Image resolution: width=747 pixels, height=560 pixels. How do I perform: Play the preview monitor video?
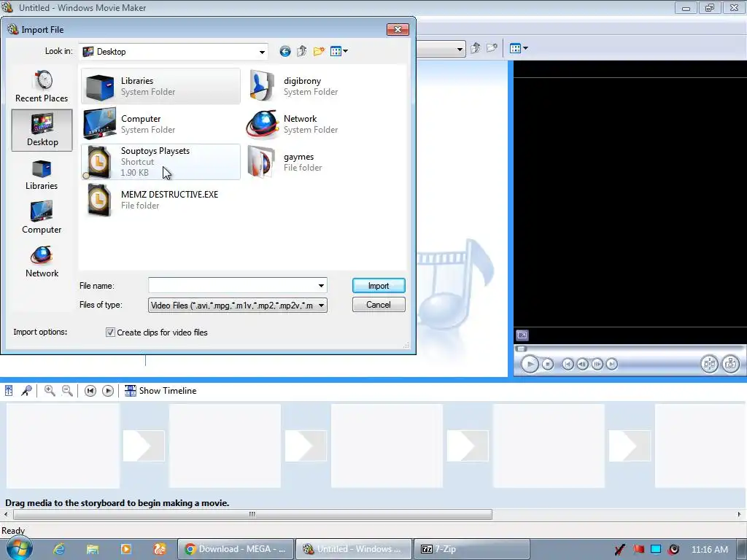coord(530,365)
